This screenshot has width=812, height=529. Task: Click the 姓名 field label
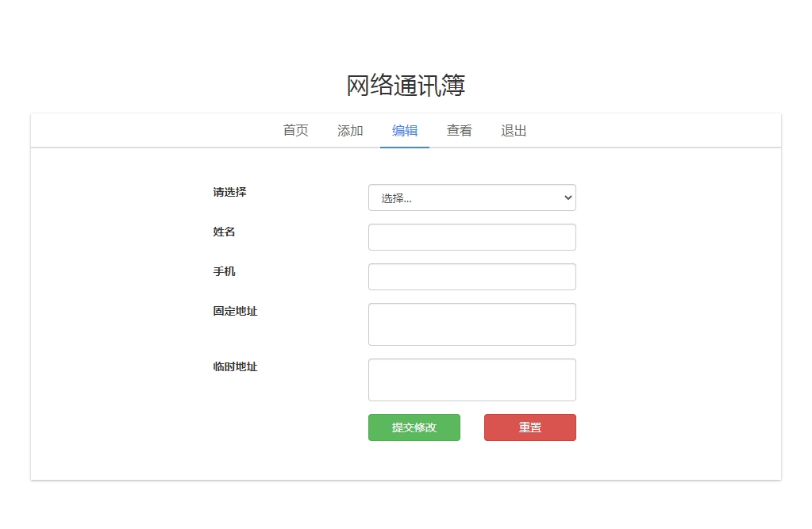(224, 232)
